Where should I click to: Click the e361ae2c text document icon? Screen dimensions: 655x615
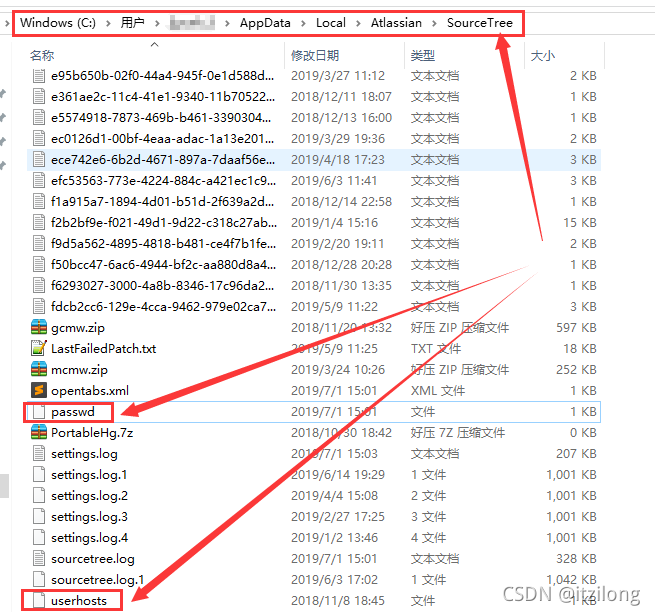(x=39, y=97)
